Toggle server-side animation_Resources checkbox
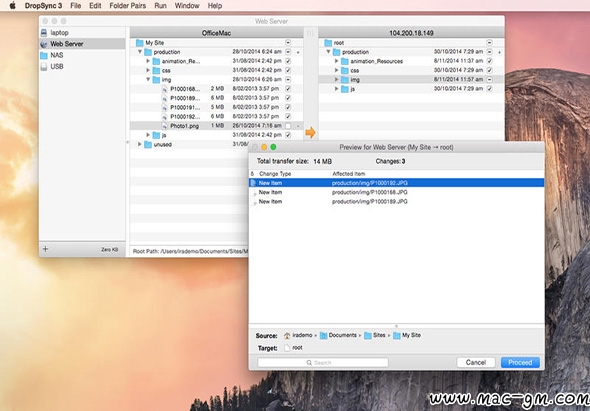Image resolution: width=590 pixels, height=411 pixels. [490, 61]
